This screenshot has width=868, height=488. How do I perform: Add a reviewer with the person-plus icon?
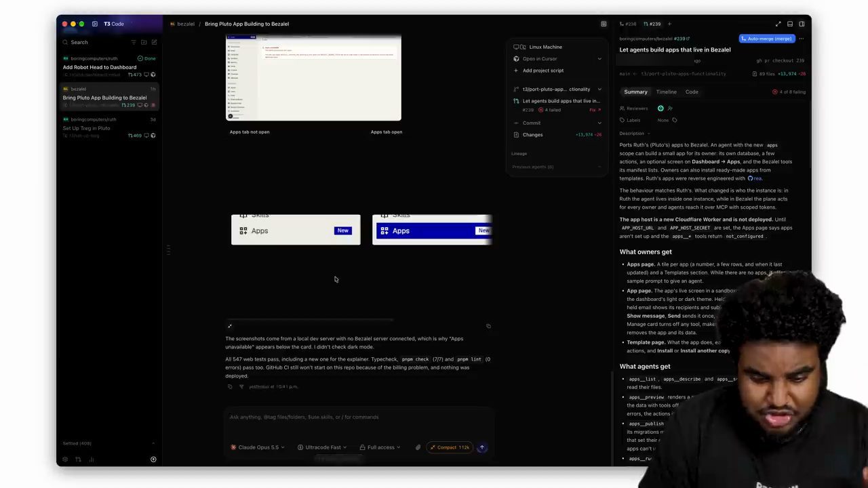[x=670, y=108]
